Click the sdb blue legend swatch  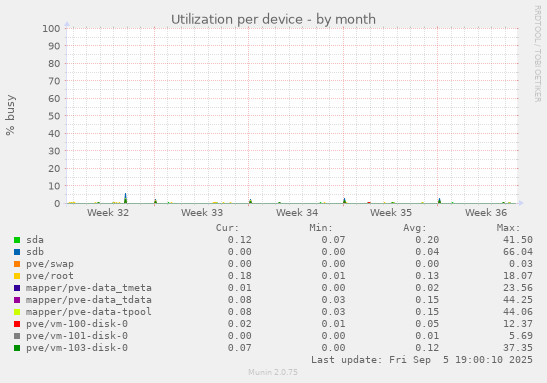coord(17,252)
